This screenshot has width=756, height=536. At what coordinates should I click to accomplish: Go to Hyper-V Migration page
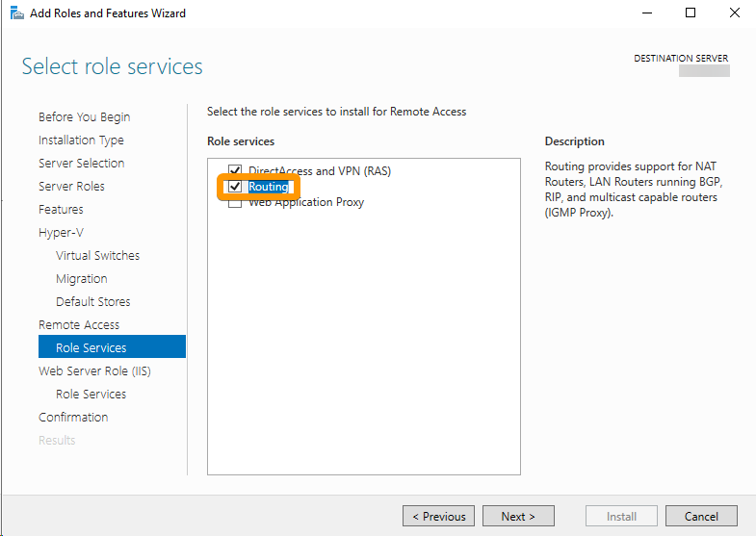click(81, 279)
